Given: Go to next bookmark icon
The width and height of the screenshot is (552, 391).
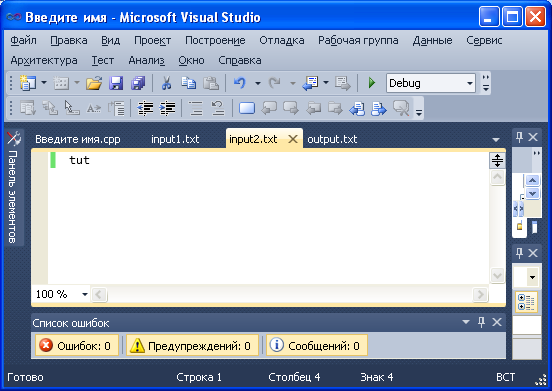Looking at the screenshot, I should click(291, 108).
